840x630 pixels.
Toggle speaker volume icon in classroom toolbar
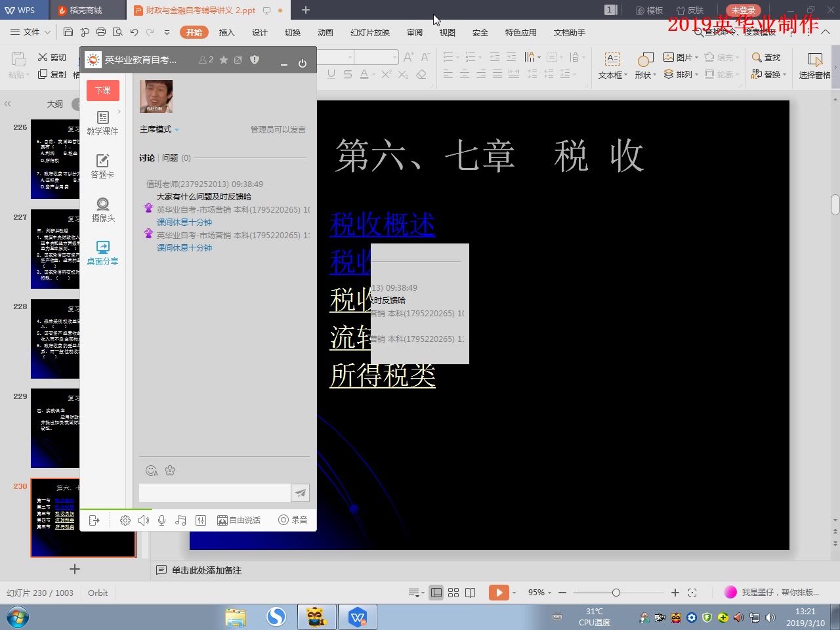click(144, 520)
